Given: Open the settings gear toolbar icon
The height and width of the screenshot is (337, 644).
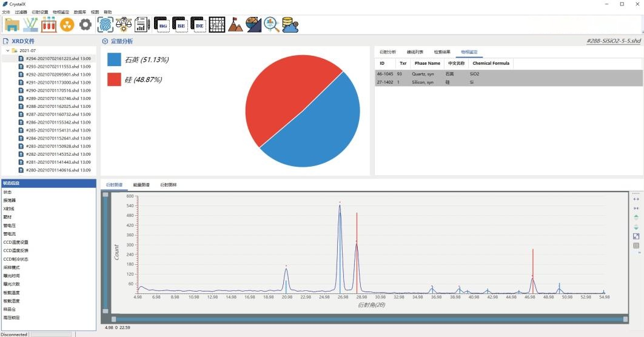Looking at the screenshot, I should [x=86, y=24].
